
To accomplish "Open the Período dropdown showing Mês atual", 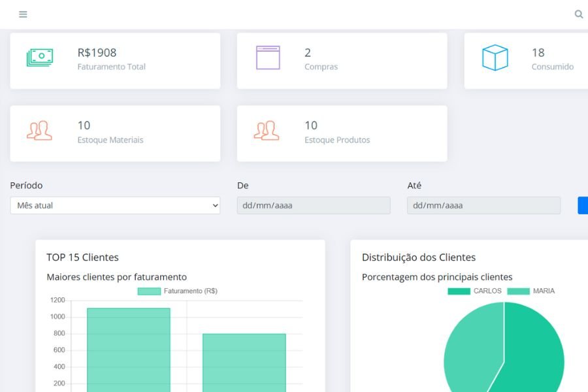I will click(115, 205).
